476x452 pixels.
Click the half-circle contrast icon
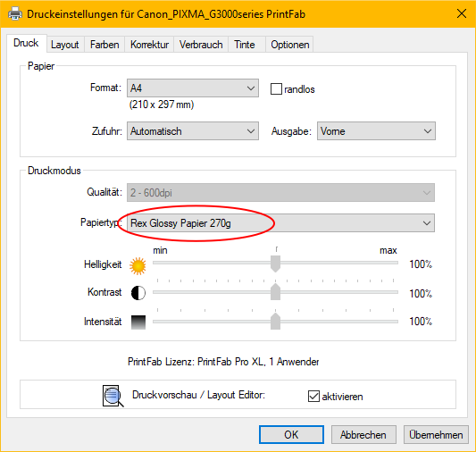[138, 293]
